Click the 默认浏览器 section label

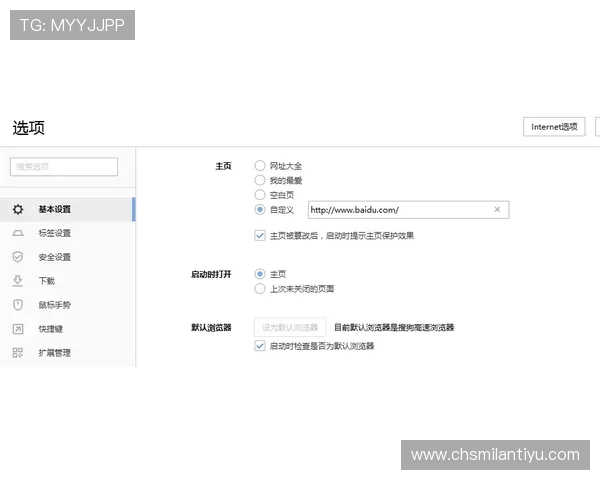point(211,327)
